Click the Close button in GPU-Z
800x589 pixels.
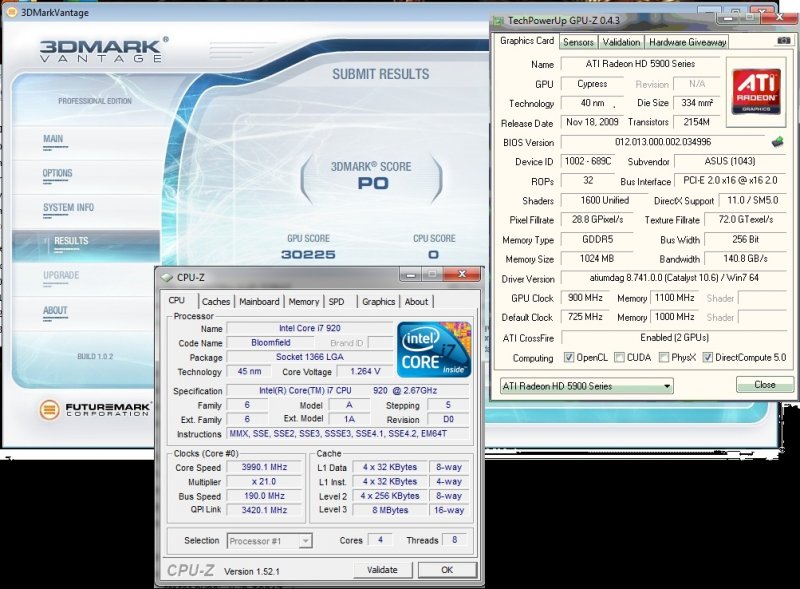tap(765, 385)
